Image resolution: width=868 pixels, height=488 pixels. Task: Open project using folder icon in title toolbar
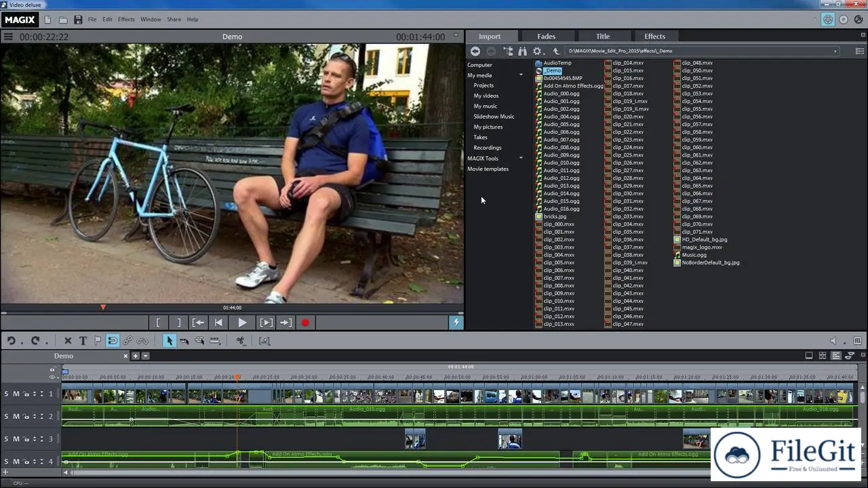(x=63, y=20)
